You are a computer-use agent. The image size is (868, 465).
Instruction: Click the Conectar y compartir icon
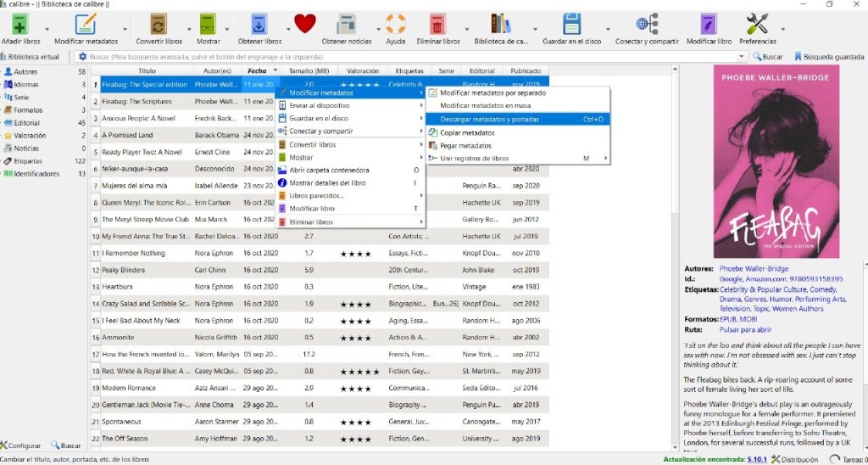click(647, 25)
